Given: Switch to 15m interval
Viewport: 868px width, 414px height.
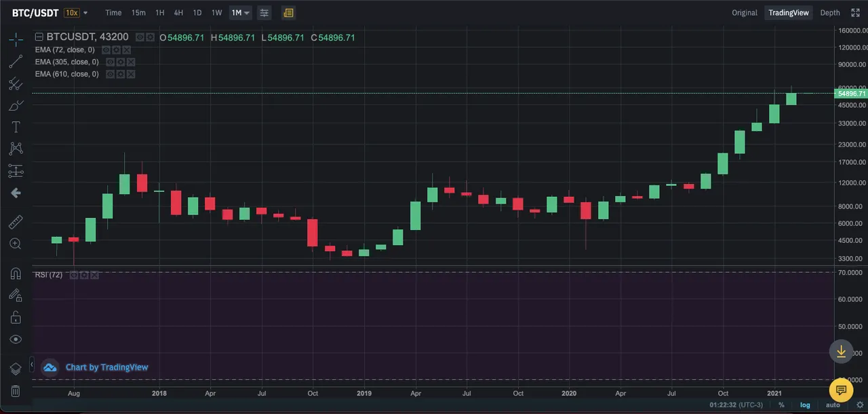Looking at the screenshot, I should [x=138, y=13].
